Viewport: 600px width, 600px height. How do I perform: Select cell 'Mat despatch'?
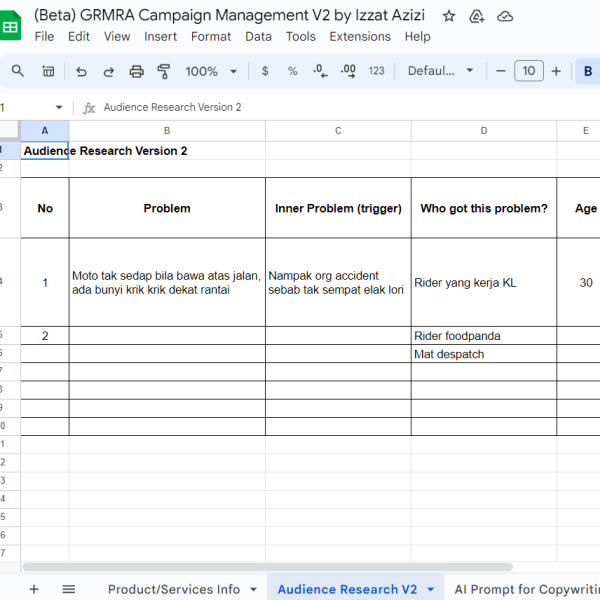point(484,354)
